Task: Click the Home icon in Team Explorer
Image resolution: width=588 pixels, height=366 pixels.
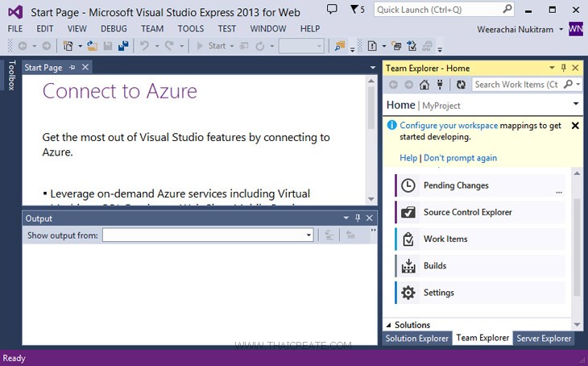Action: pos(424,85)
